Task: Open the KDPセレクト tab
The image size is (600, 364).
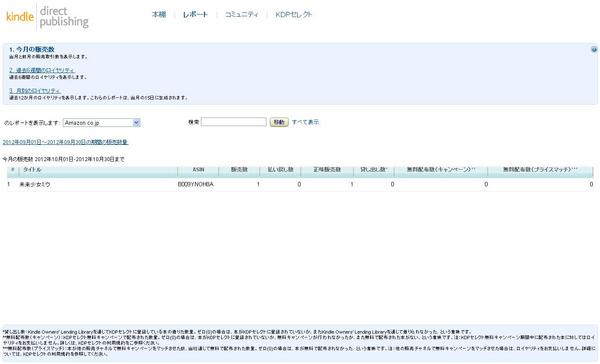Action: point(293,15)
